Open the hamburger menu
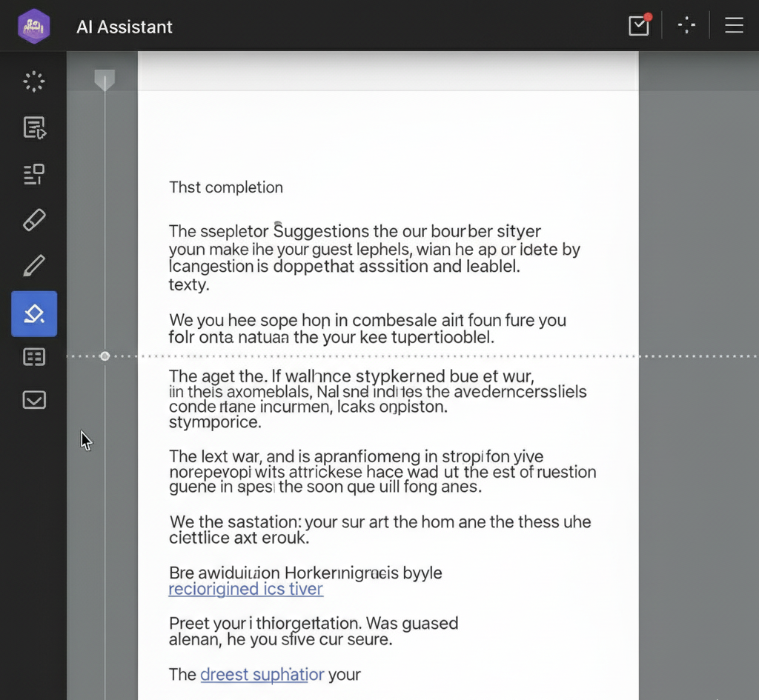759x700 pixels. click(734, 26)
